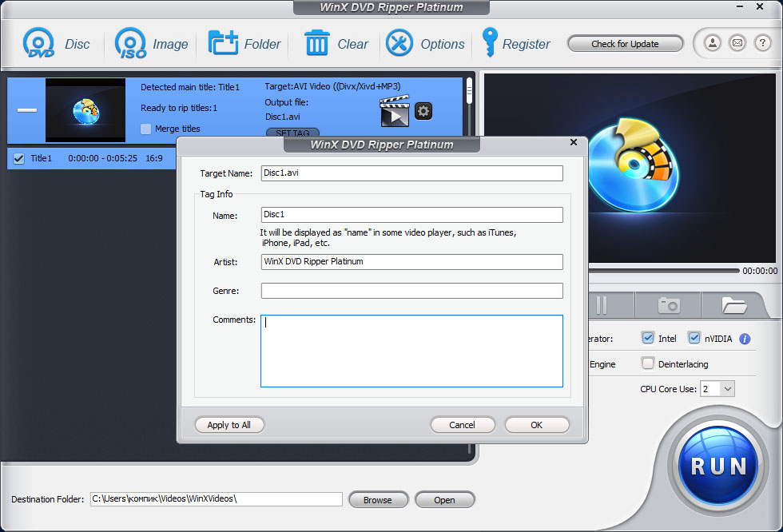783x532 pixels.
Task: Click the Artist input field
Action: (412, 262)
